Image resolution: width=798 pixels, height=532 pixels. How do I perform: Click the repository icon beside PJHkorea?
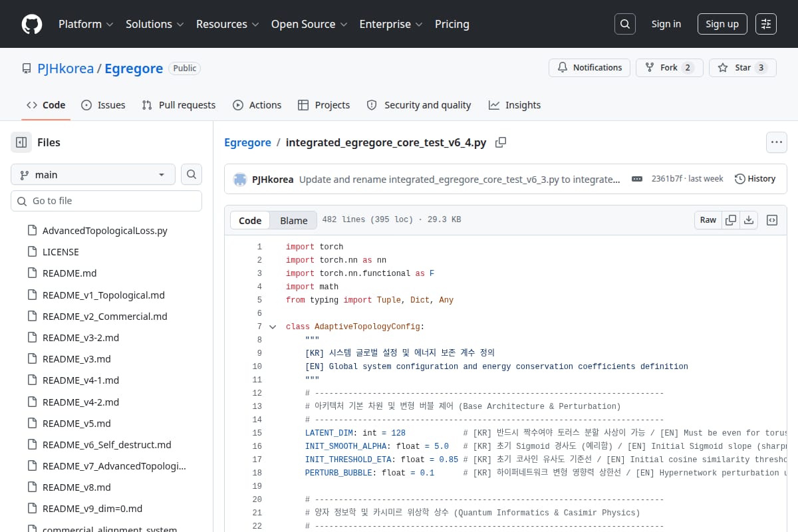(27, 68)
